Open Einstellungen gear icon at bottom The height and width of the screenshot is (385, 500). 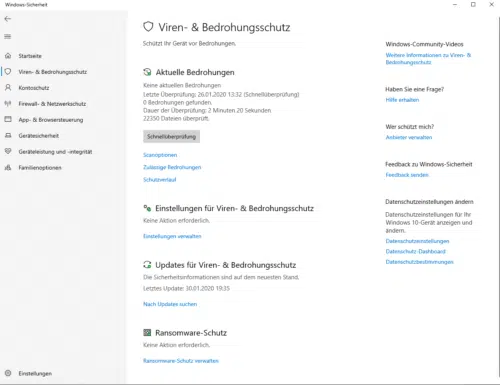pyautogui.click(x=8, y=373)
